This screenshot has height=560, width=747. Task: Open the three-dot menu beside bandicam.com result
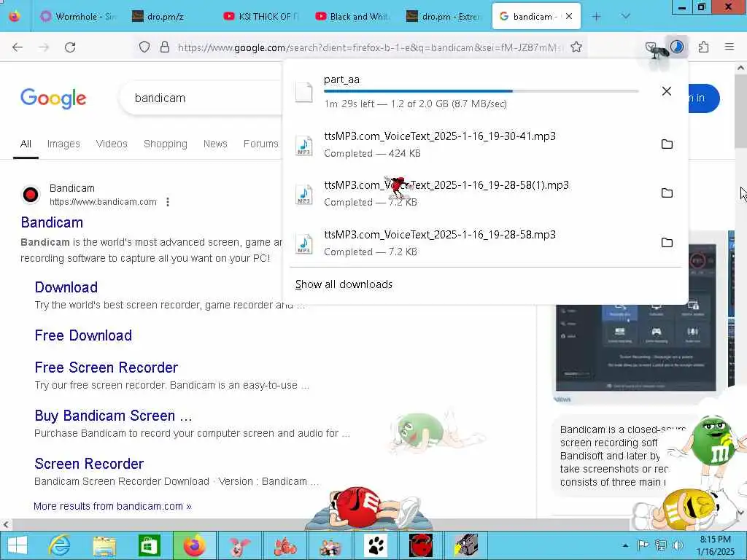pyautogui.click(x=168, y=202)
